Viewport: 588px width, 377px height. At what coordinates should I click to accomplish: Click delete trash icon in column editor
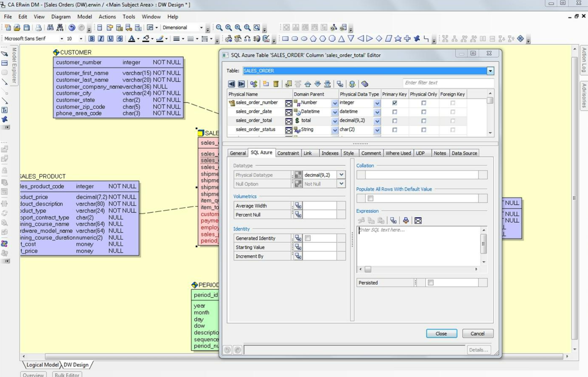click(276, 84)
